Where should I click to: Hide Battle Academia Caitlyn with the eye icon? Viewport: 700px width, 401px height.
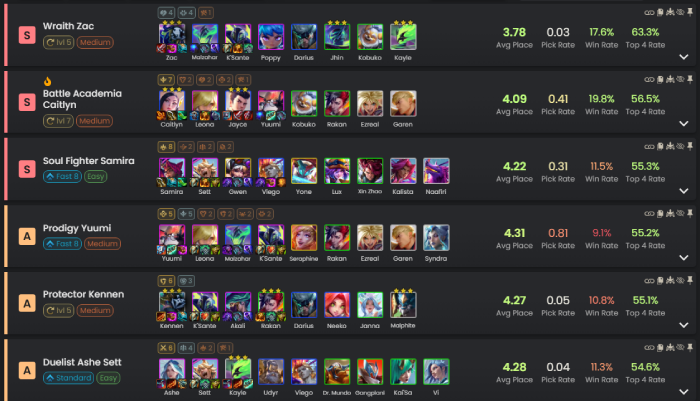680,79
